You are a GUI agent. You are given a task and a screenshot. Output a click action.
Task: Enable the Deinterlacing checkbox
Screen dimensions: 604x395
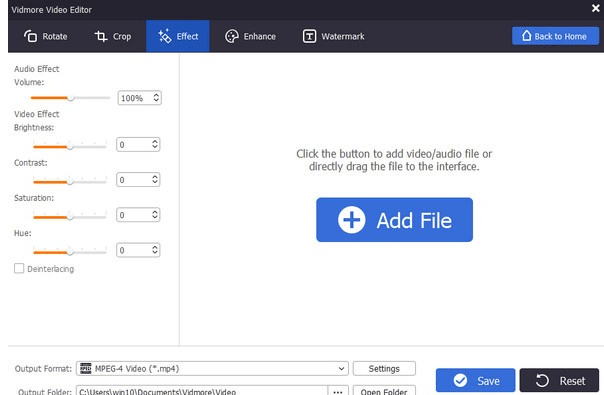tap(19, 268)
